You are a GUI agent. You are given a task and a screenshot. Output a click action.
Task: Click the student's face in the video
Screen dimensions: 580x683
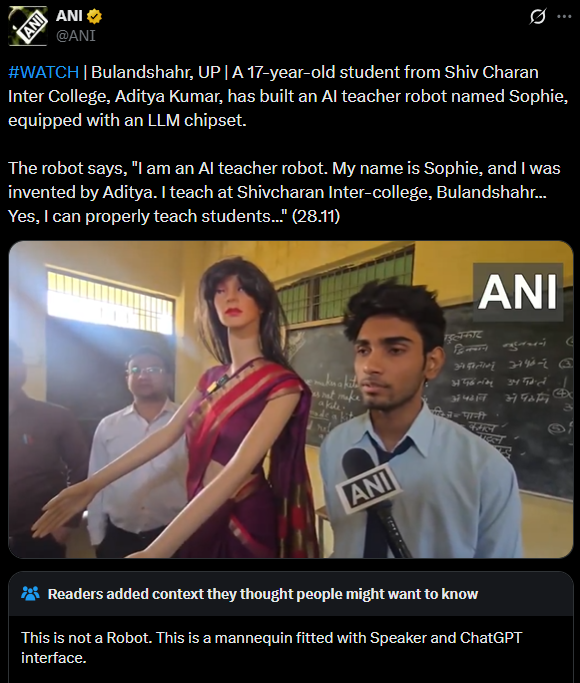392,358
